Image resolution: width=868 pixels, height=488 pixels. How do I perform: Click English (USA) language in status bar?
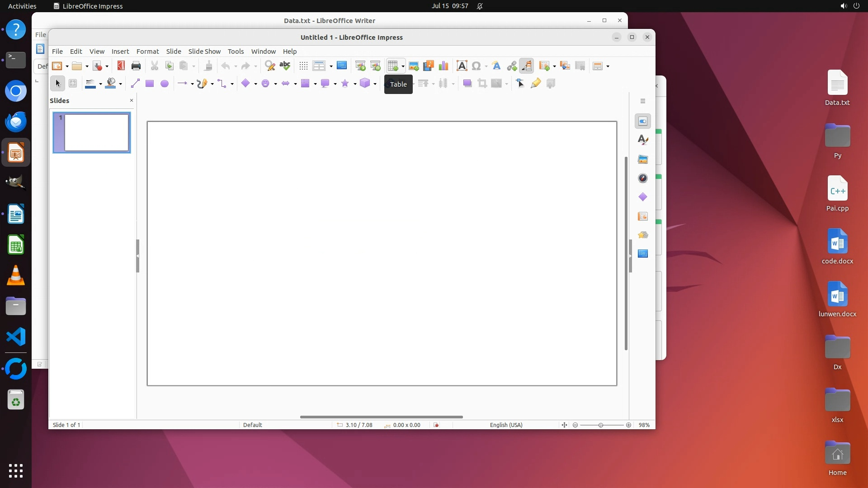pyautogui.click(x=506, y=425)
